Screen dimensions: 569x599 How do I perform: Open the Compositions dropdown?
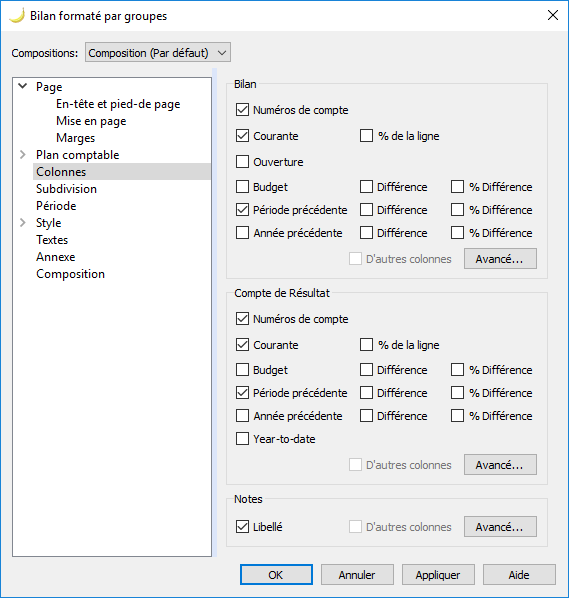158,52
